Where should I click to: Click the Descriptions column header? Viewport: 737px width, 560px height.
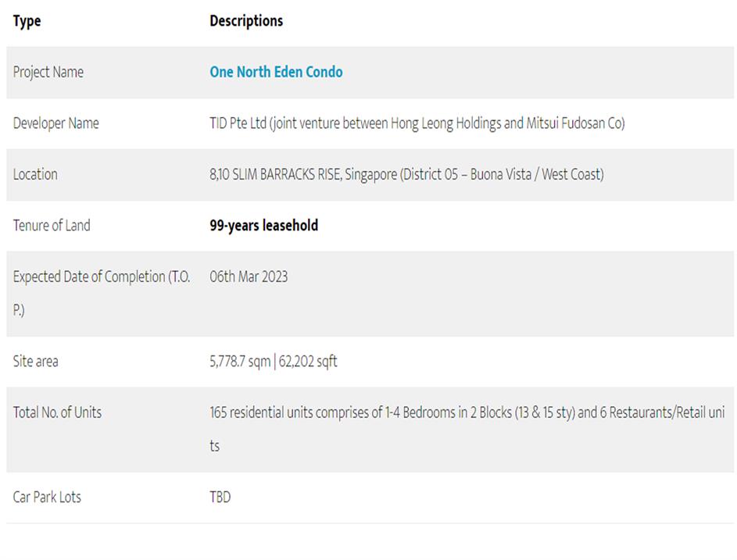pos(246,21)
